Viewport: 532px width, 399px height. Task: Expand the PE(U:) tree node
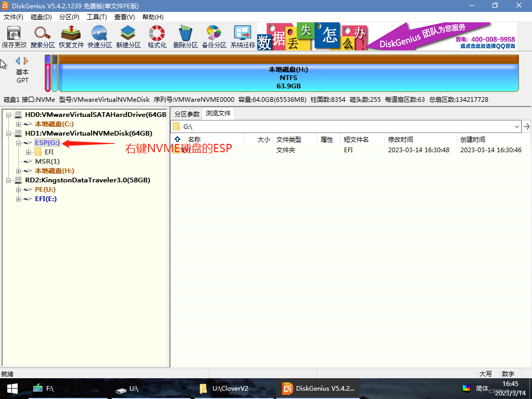(18, 190)
